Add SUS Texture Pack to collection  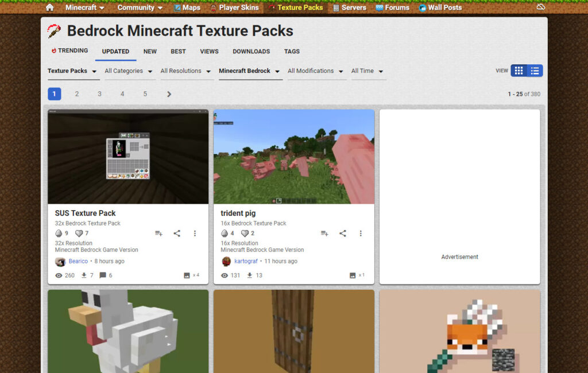[158, 234]
